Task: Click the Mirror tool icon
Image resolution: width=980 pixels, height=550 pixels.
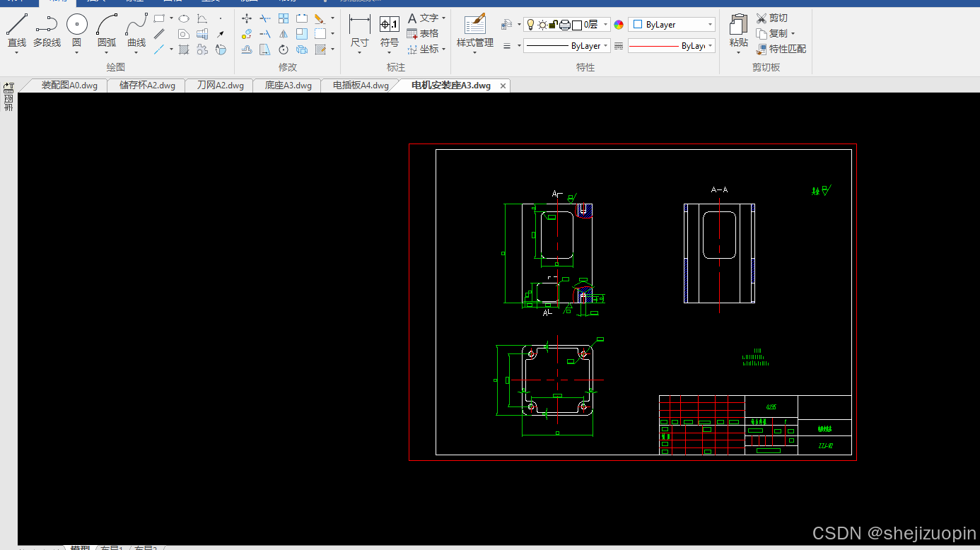Action: (x=284, y=34)
